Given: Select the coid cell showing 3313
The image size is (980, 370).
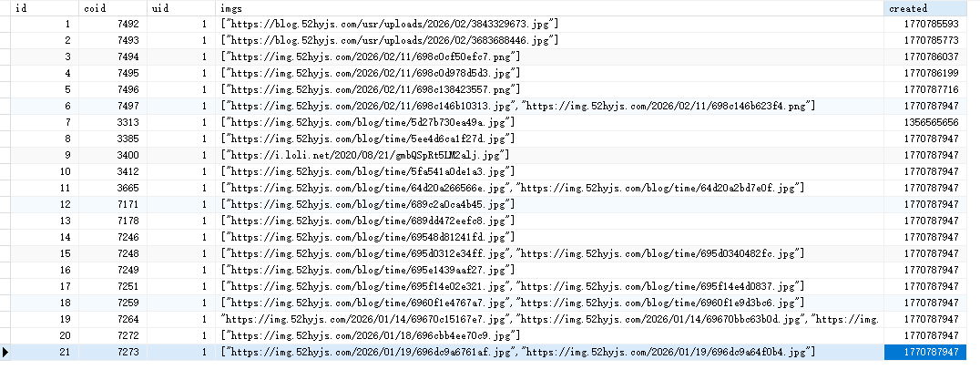Looking at the screenshot, I should point(113,122).
